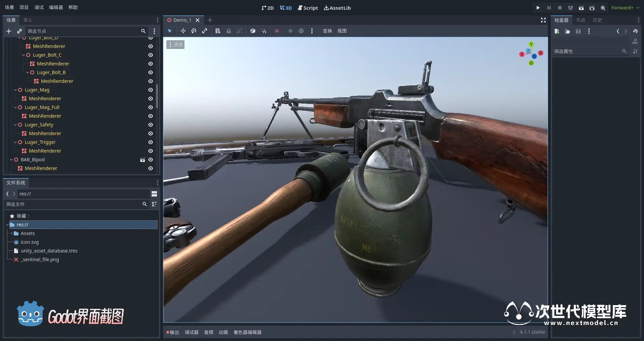Image resolution: width=644 pixels, height=341 pixels.
Task: Click the distraction-free mode expand icon
Action: coord(543,20)
